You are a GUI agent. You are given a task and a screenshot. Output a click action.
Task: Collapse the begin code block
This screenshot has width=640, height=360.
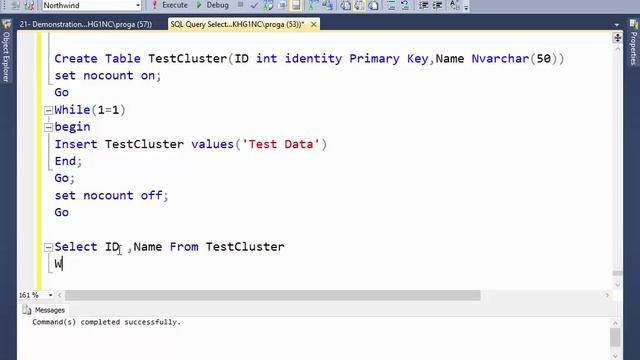(x=48, y=127)
